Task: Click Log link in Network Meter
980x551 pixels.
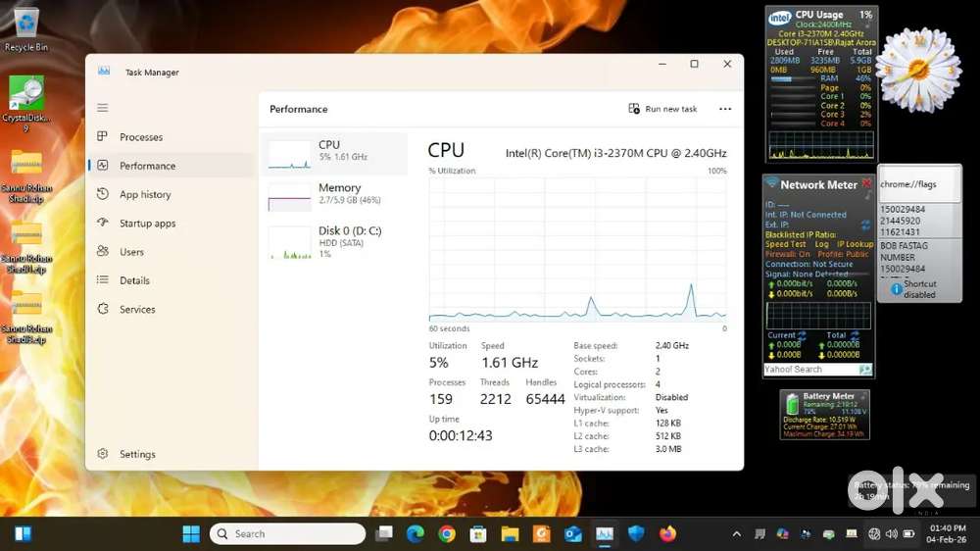Action: click(821, 244)
